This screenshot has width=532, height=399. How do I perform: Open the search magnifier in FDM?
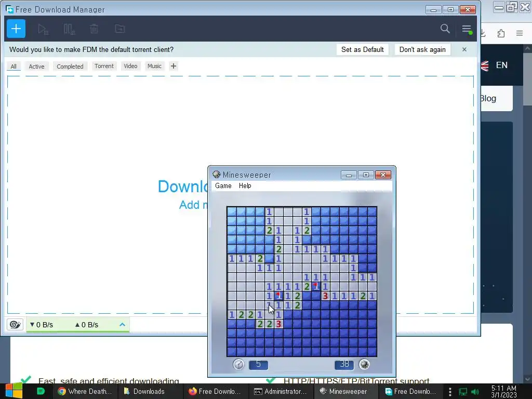tap(445, 29)
